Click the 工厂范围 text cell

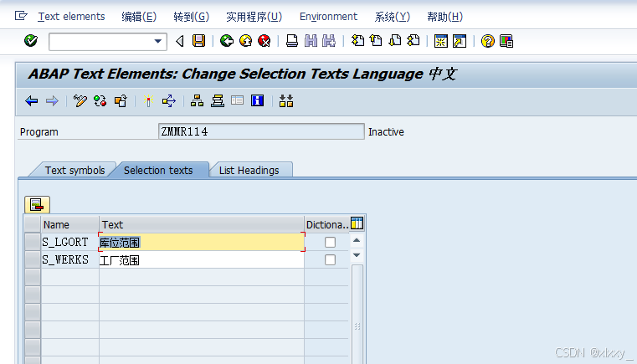pos(202,259)
